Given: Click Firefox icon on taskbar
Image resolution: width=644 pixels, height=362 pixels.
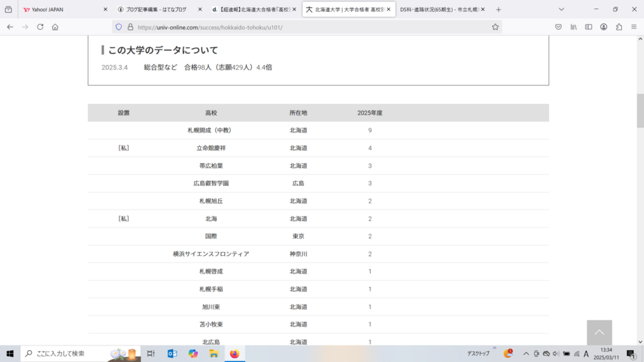Looking at the screenshot, I should (x=234, y=354).
